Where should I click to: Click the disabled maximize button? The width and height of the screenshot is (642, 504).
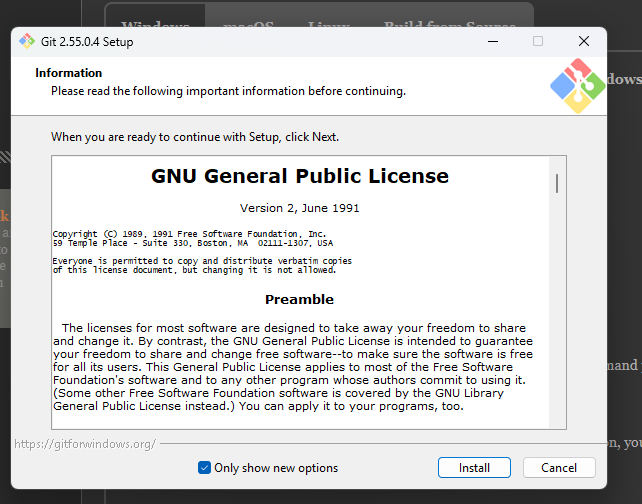538,41
